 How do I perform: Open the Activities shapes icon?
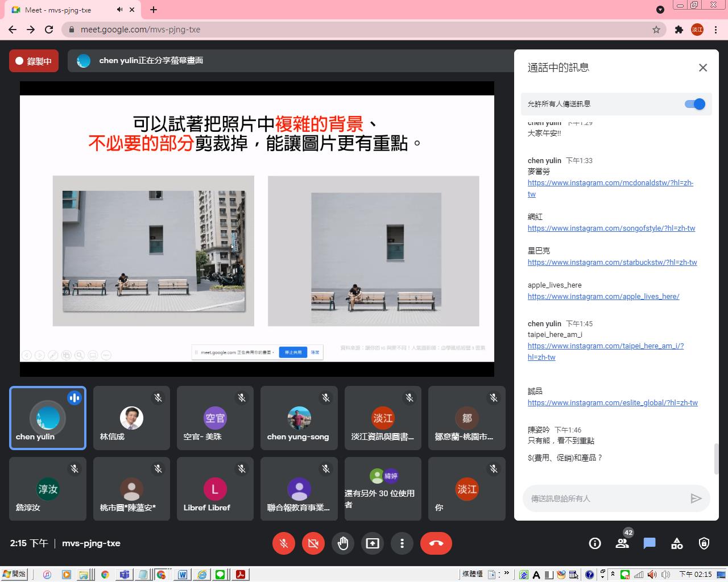click(x=677, y=543)
